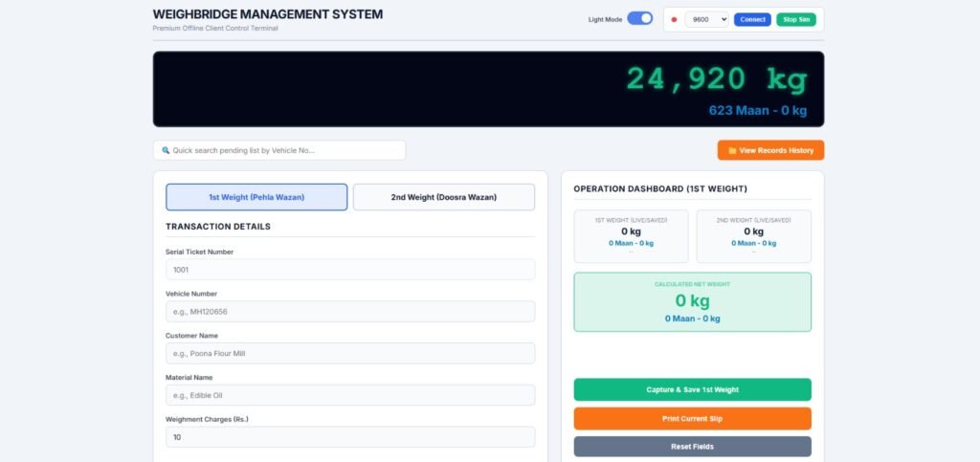Click the Customer Name input field
The width and height of the screenshot is (980, 462).
point(350,353)
